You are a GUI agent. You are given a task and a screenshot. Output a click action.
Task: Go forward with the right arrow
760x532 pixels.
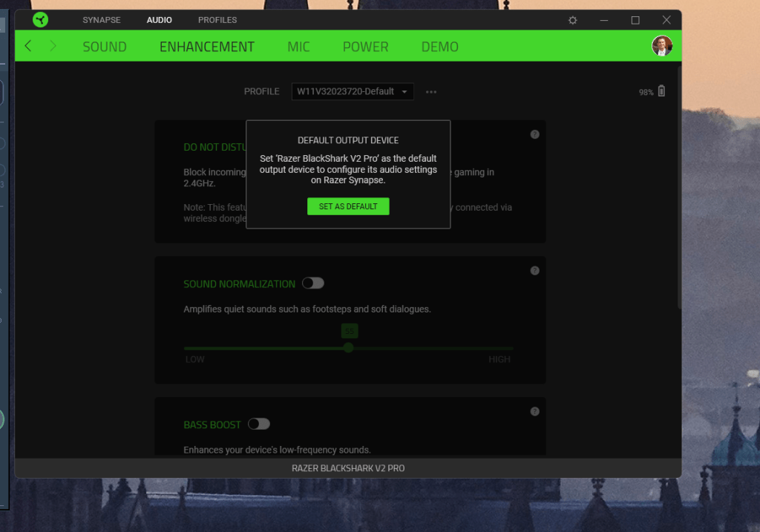53,46
